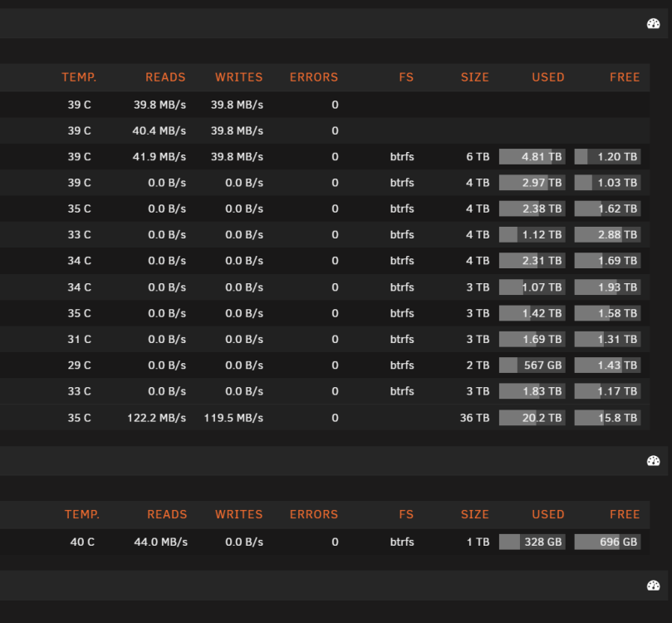Screen dimensions: 672x623
Task: Click the FREE header in the array table
Action: click(625, 77)
